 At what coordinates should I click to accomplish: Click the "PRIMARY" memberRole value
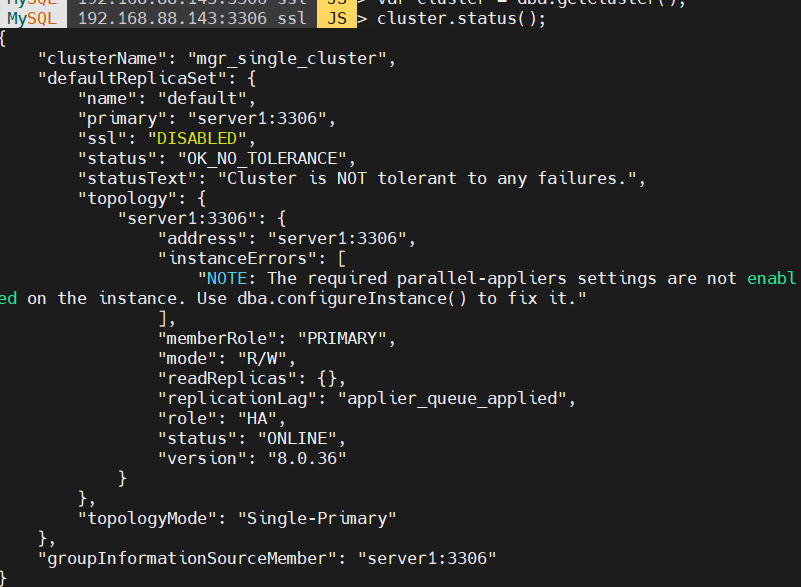click(342, 338)
